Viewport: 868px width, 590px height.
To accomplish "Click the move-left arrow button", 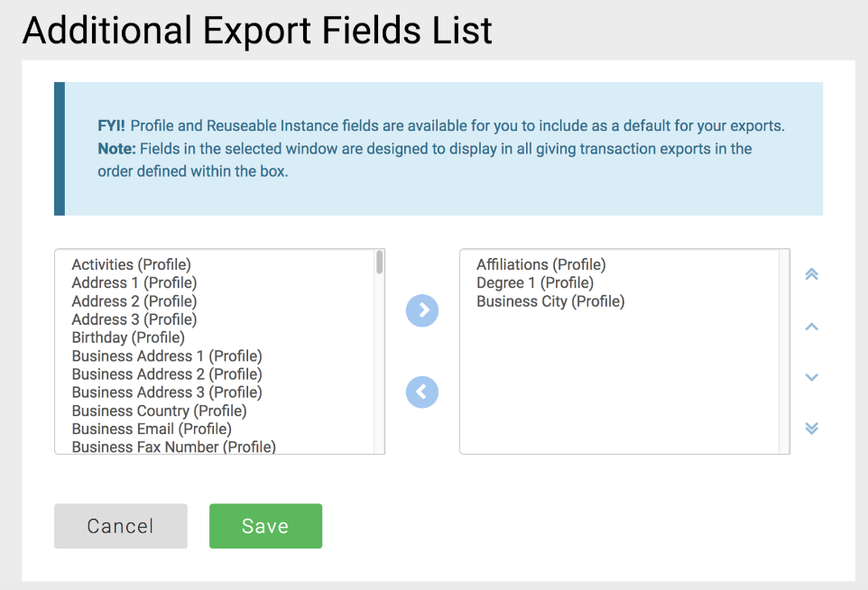I will (422, 392).
